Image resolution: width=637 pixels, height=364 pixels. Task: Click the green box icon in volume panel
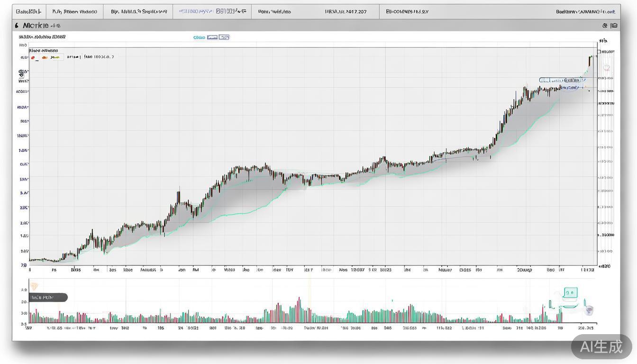click(x=570, y=293)
